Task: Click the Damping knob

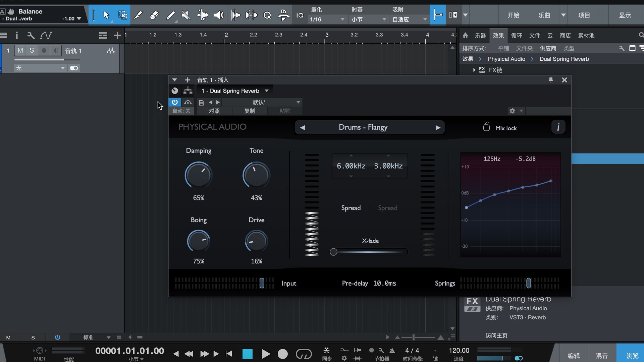Action: (198, 175)
